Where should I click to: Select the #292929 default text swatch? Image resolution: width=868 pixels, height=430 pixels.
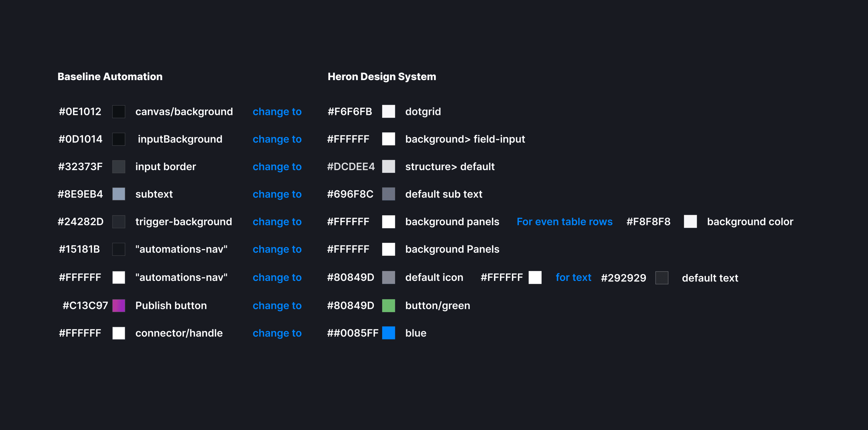pyautogui.click(x=662, y=278)
